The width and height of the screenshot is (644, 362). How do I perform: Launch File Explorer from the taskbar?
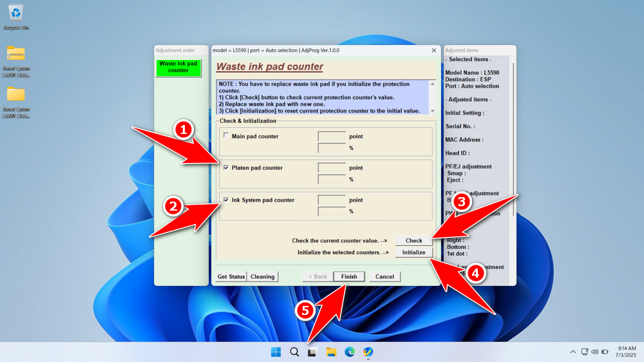(x=331, y=352)
